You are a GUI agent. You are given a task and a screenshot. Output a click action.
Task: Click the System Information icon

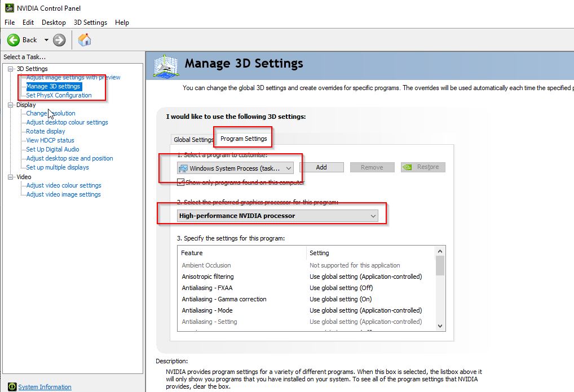12,386
